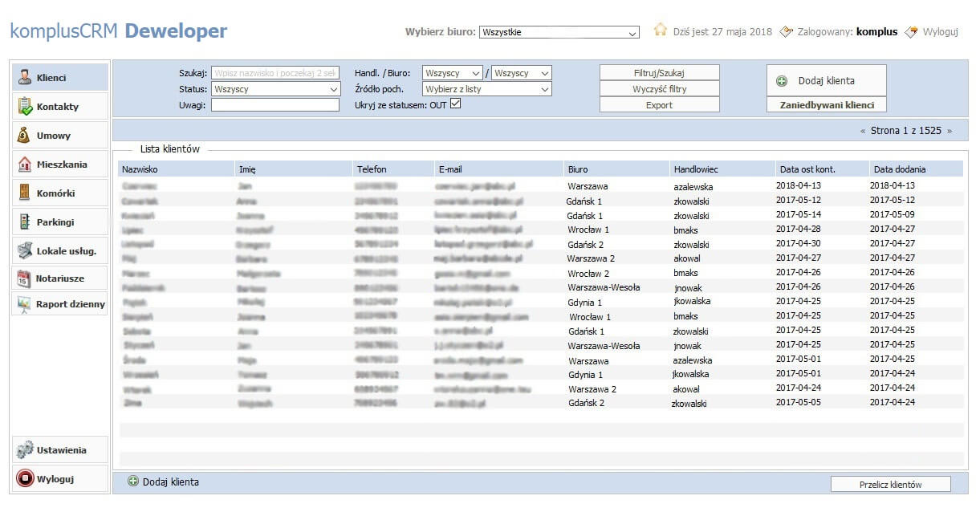Click the date cell 2017-05-14
Viewport: 980px width, 508px height.
coord(799,215)
